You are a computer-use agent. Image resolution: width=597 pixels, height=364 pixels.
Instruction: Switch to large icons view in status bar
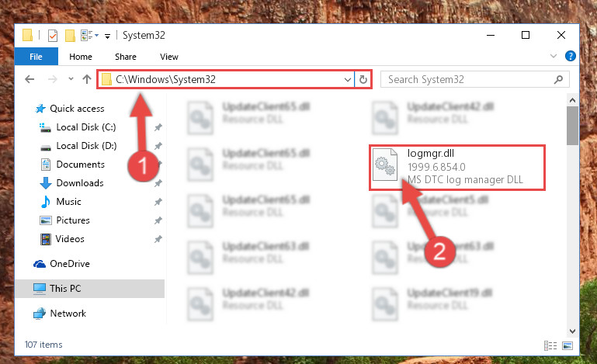tap(567, 345)
